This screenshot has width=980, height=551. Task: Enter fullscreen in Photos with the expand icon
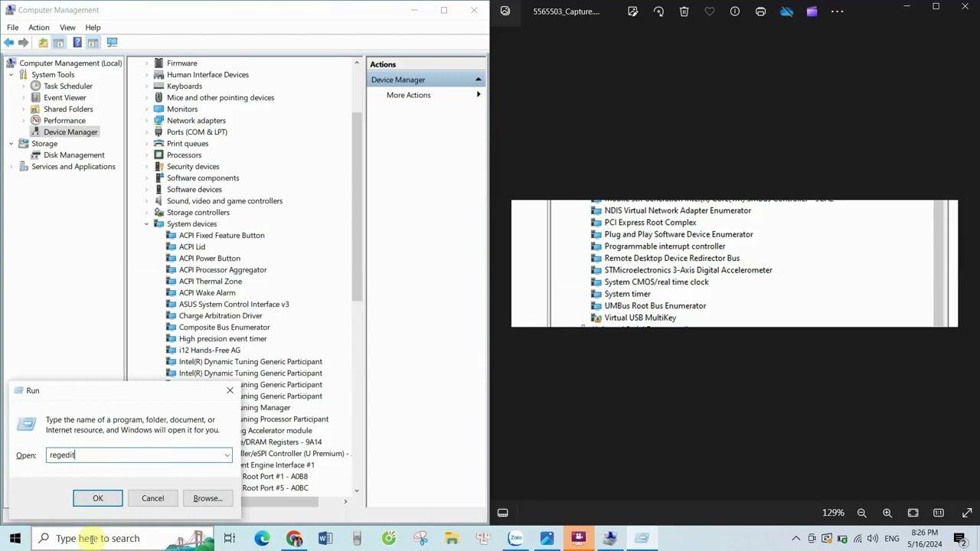966,513
